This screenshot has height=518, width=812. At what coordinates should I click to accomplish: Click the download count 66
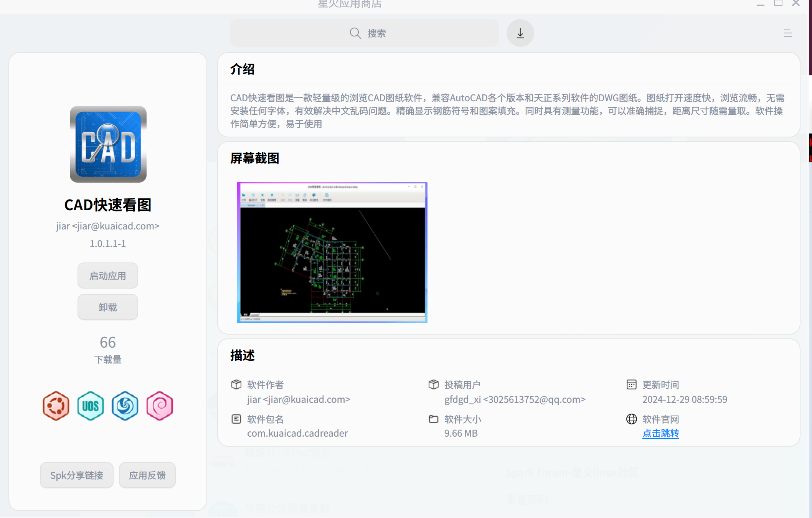pos(108,342)
